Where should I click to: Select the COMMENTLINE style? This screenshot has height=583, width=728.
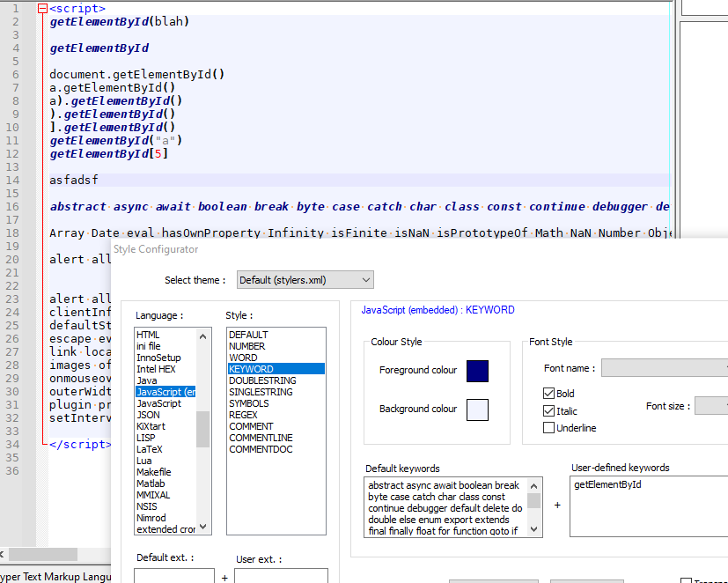(x=261, y=438)
